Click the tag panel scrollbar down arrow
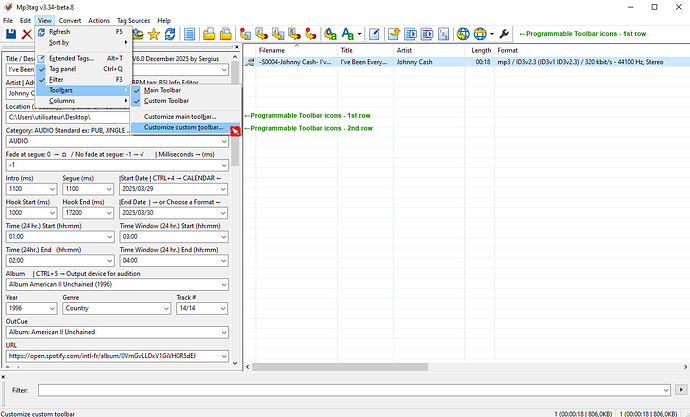 pos(235,363)
